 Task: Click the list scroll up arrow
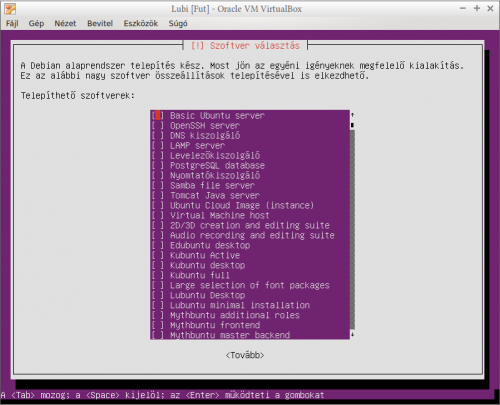pyautogui.click(x=352, y=115)
